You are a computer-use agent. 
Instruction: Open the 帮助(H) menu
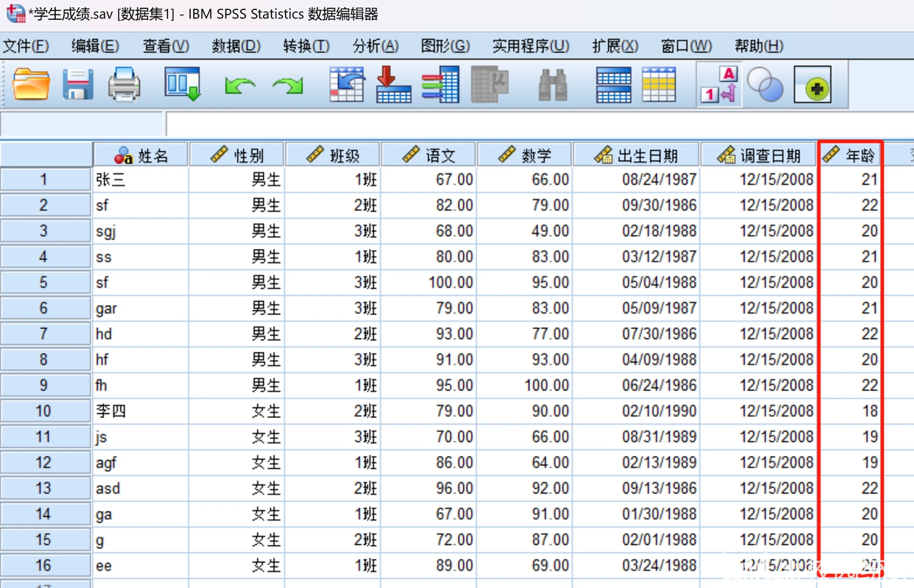[759, 45]
